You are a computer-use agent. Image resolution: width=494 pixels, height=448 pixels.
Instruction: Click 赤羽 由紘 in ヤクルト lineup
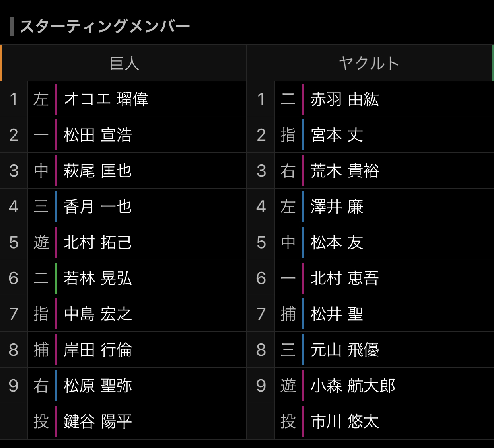[344, 99]
